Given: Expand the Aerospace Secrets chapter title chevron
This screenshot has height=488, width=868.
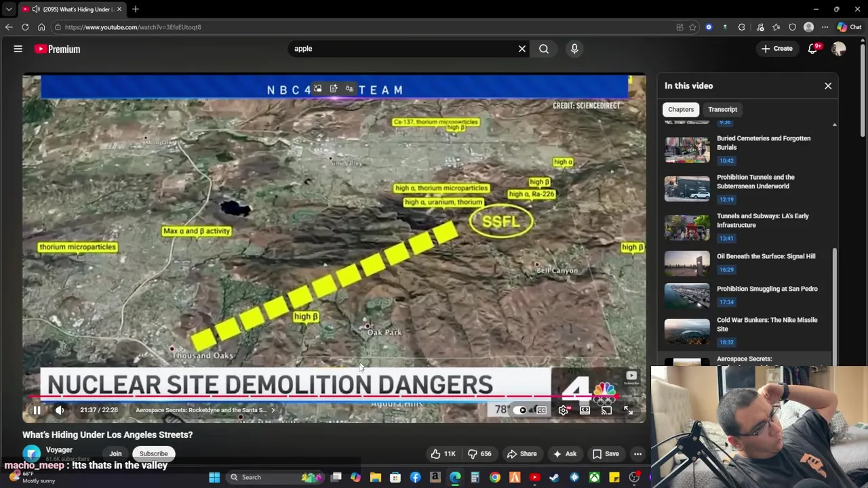Looking at the screenshot, I should 273,410.
